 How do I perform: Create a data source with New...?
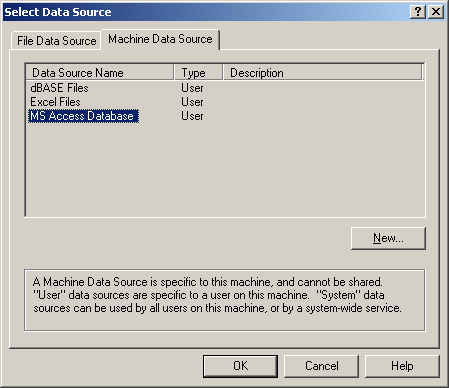click(388, 238)
